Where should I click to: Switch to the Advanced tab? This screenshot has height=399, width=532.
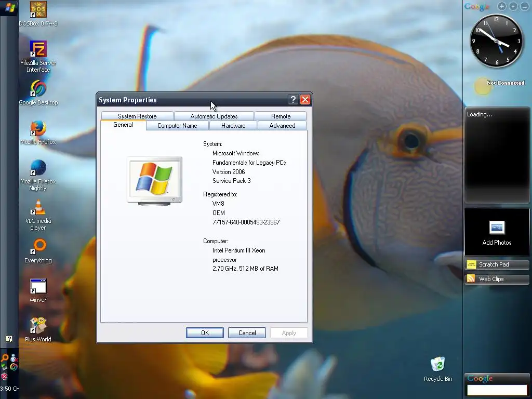pos(282,126)
